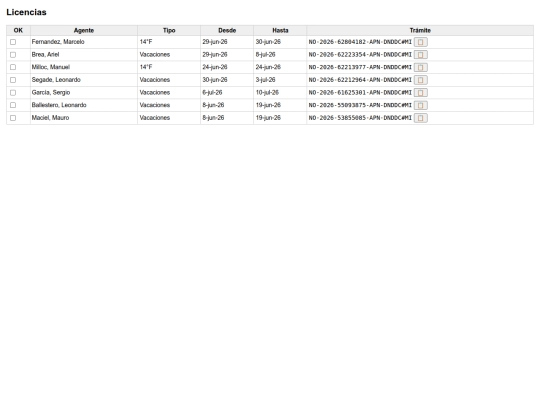540x405 pixels.
Task: Click the Trámite column header
Action: tap(420, 30)
